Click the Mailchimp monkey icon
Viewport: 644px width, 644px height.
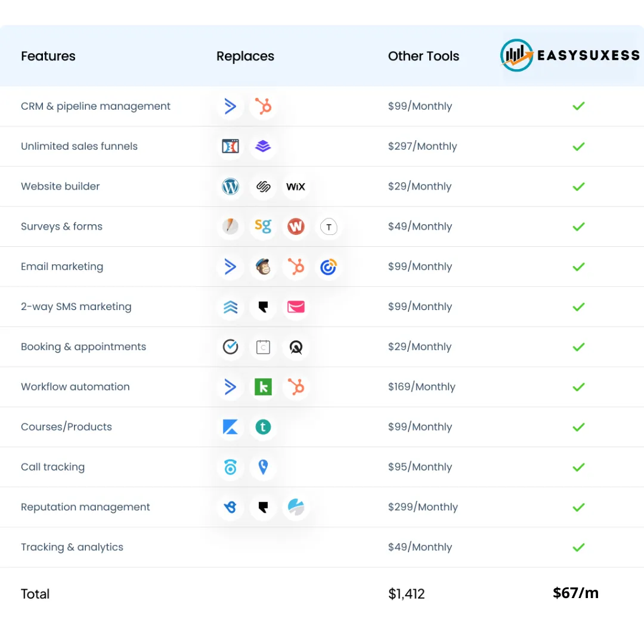pyautogui.click(x=263, y=267)
